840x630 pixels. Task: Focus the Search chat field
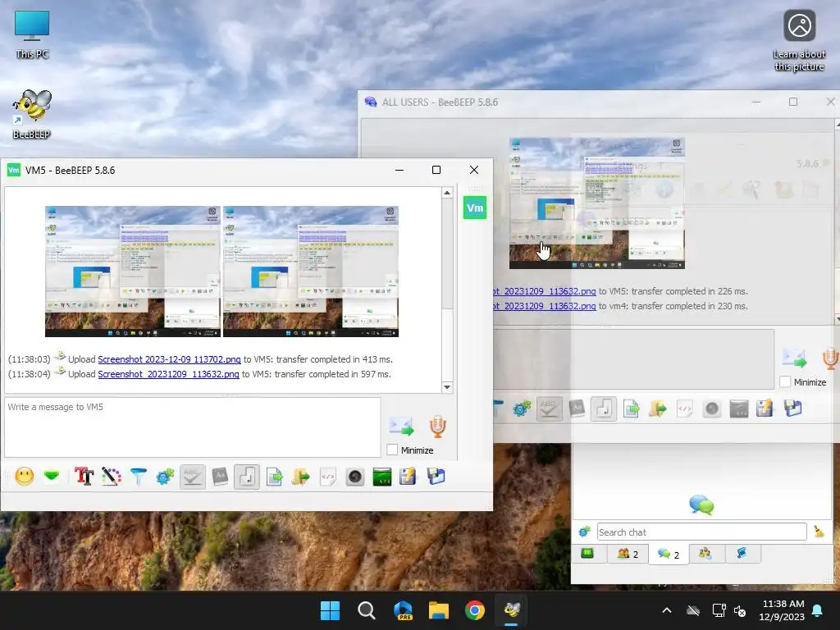tap(702, 532)
